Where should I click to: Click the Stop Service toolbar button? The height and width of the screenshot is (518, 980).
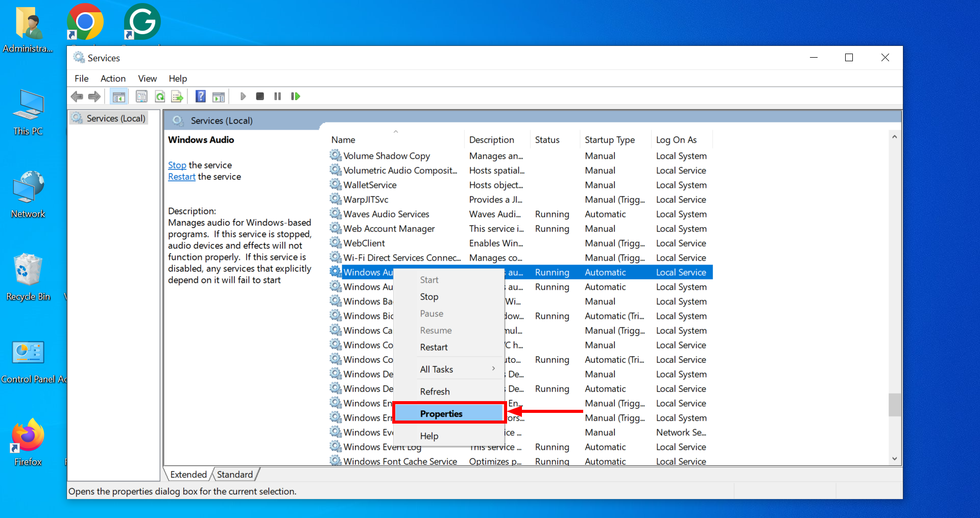(x=260, y=96)
